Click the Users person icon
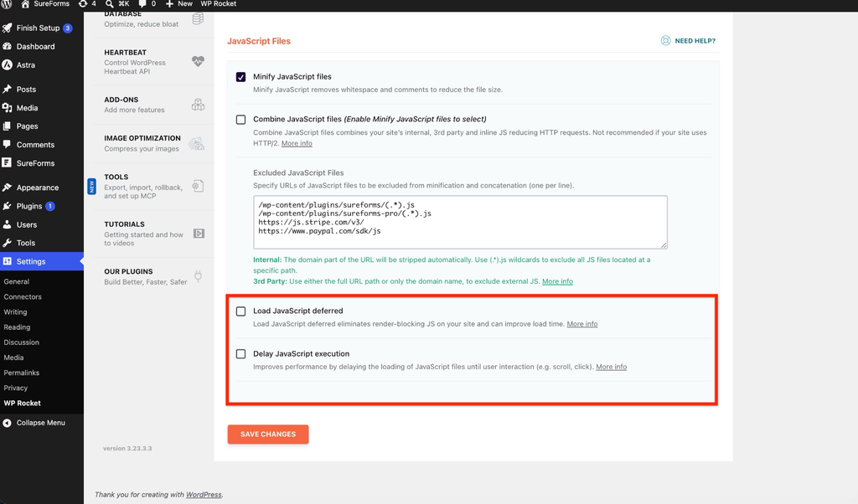The width and height of the screenshot is (858, 504). pyautogui.click(x=7, y=224)
